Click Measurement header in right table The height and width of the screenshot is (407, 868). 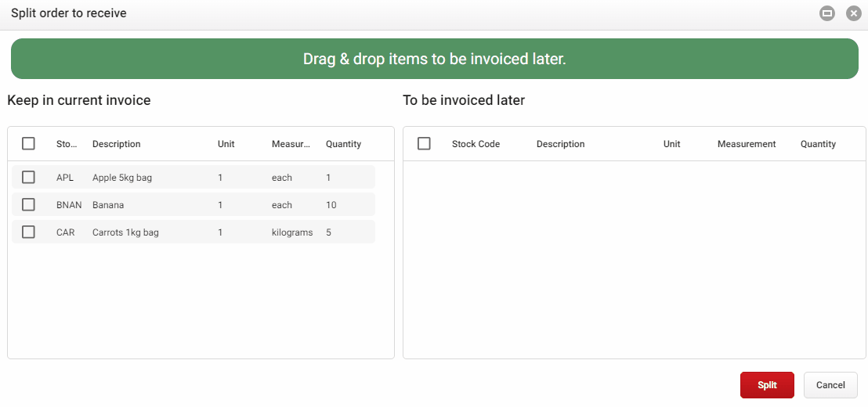pyautogui.click(x=747, y=144)
